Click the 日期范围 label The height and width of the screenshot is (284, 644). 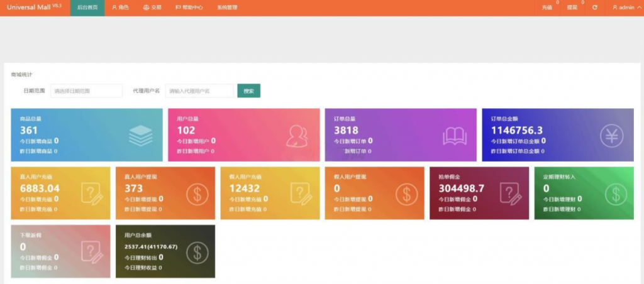coord(34,90)
